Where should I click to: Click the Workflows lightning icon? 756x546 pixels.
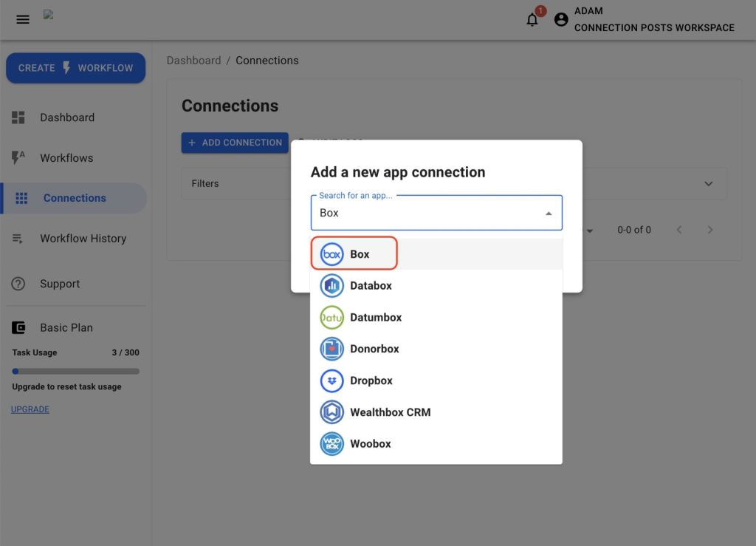click(18, 157)
